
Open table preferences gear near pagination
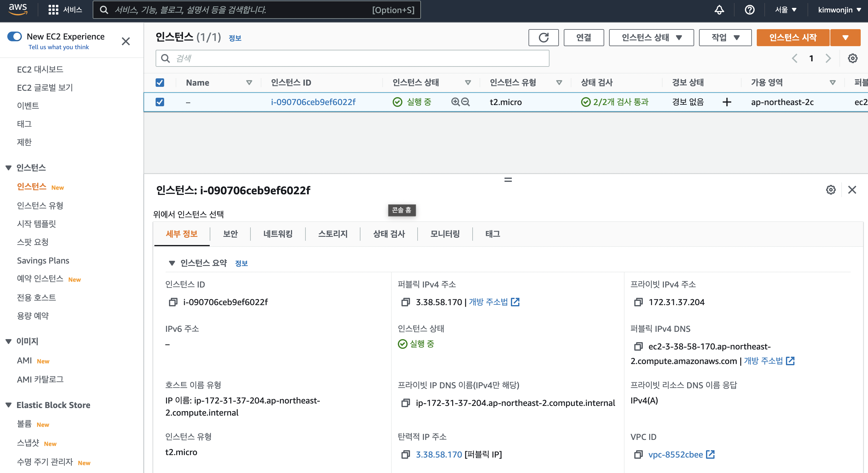pos(852,58)
